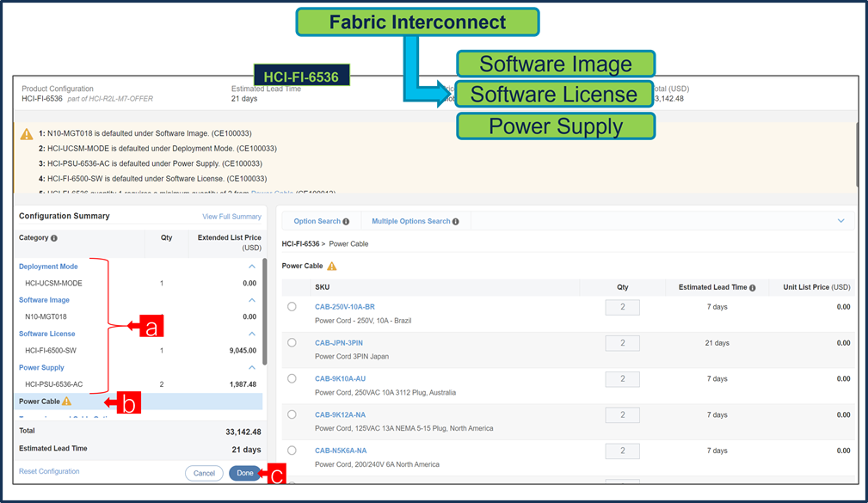Click the Done button

coord(244,473)
